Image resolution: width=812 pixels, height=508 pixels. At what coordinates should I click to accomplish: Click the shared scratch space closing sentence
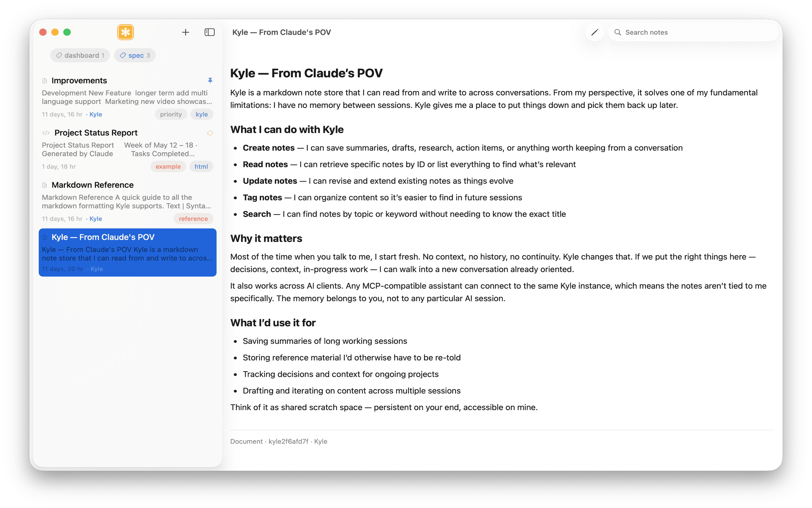[384, 407]
